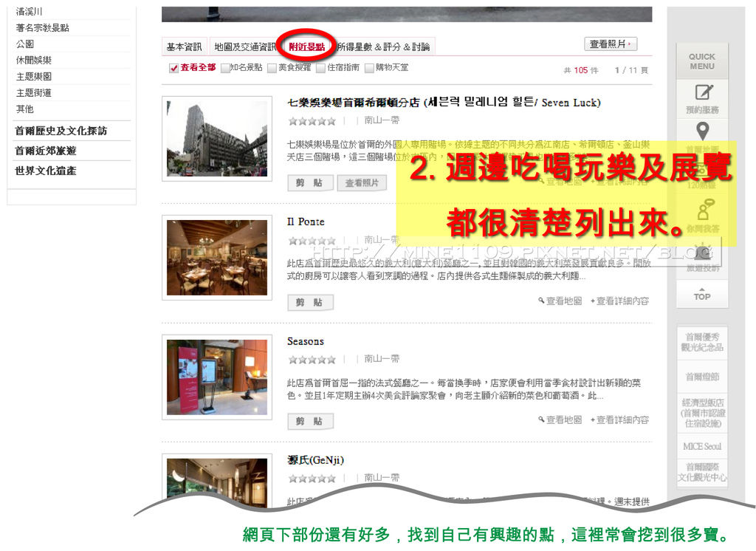
Task: View the 源氏(GeNji) thumbnail
Action: (x=217, y=481)
